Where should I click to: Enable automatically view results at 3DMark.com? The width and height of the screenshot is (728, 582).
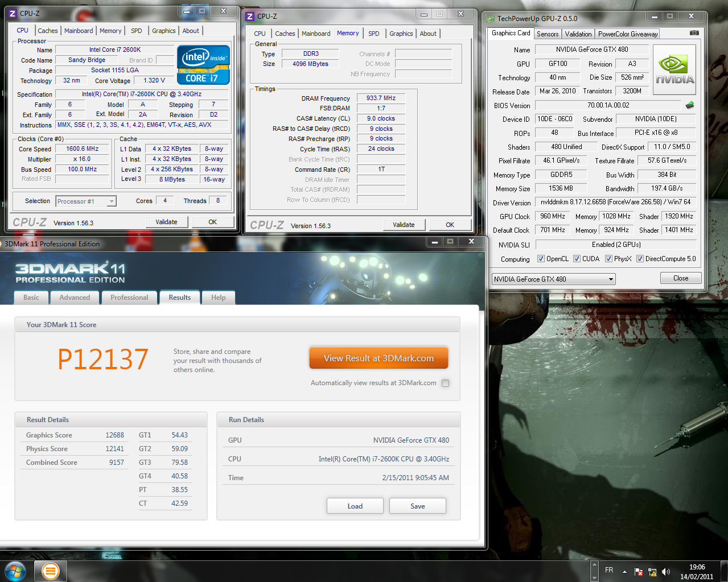pos(445,383)
